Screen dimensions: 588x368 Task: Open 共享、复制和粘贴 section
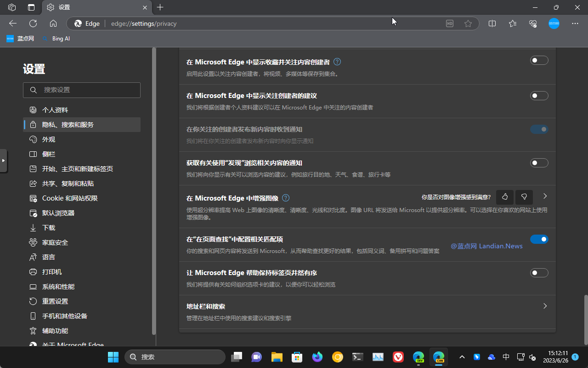82,184
